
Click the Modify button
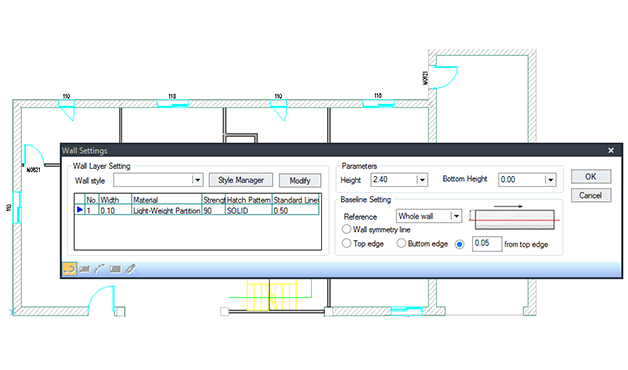pyautogui.click(x=300, y=181)
